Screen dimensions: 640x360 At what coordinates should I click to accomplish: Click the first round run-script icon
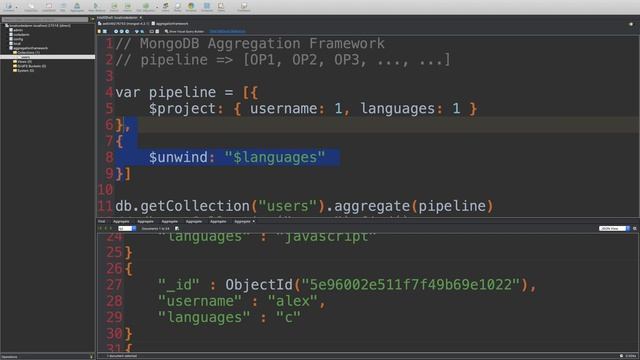[116, 31]
